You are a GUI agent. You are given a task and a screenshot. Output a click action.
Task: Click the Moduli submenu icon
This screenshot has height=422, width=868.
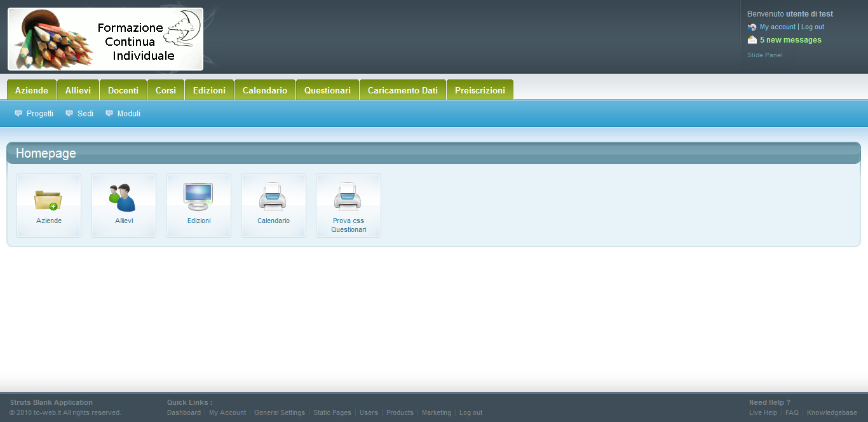(x=109, y=114)
